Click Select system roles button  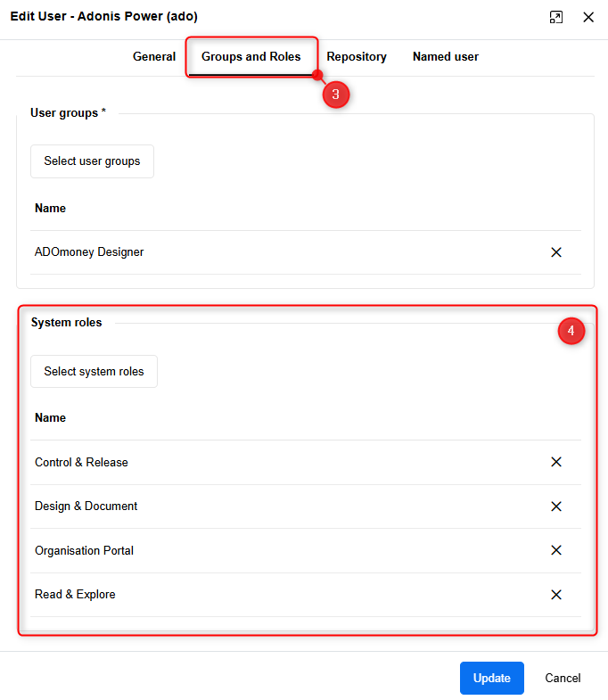(94, 372)
